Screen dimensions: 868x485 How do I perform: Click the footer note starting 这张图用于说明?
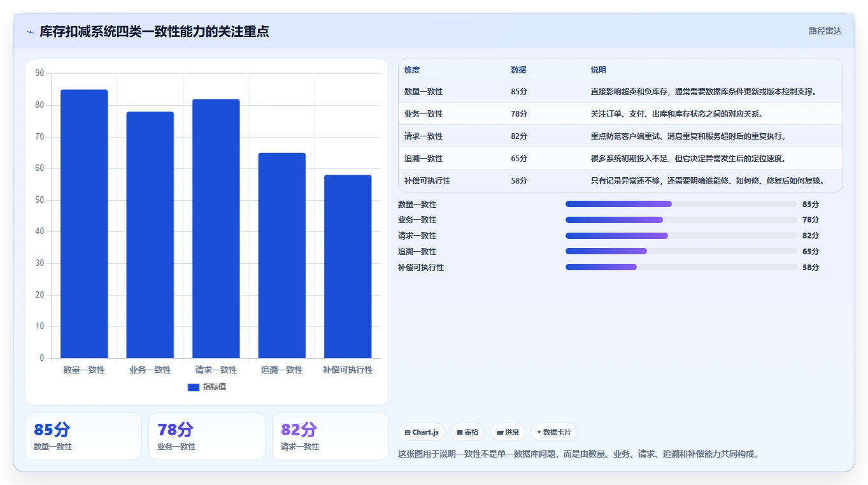578,454
